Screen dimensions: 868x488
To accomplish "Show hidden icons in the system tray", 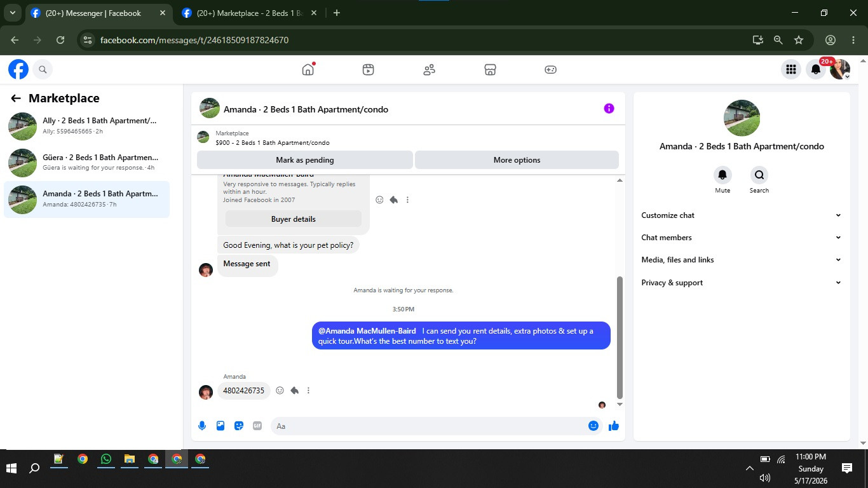I will [750, 468].
